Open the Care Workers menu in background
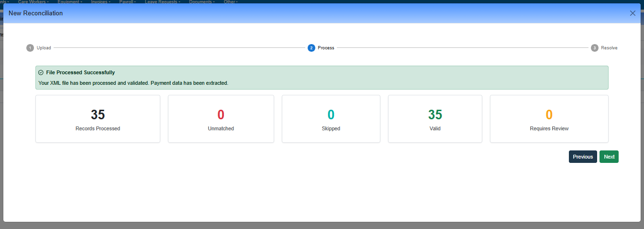The image size is (644, 229). pyautogui.click(x=33, y=2)
